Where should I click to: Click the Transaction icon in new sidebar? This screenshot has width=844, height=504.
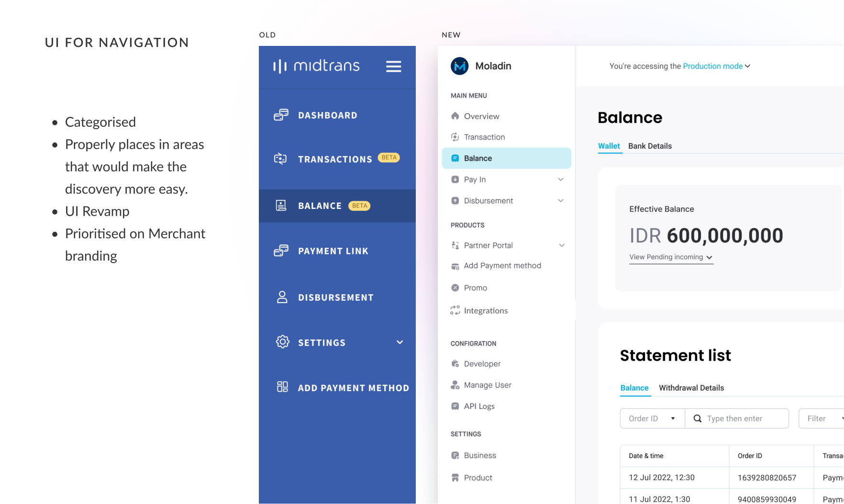tap(455, 137)
